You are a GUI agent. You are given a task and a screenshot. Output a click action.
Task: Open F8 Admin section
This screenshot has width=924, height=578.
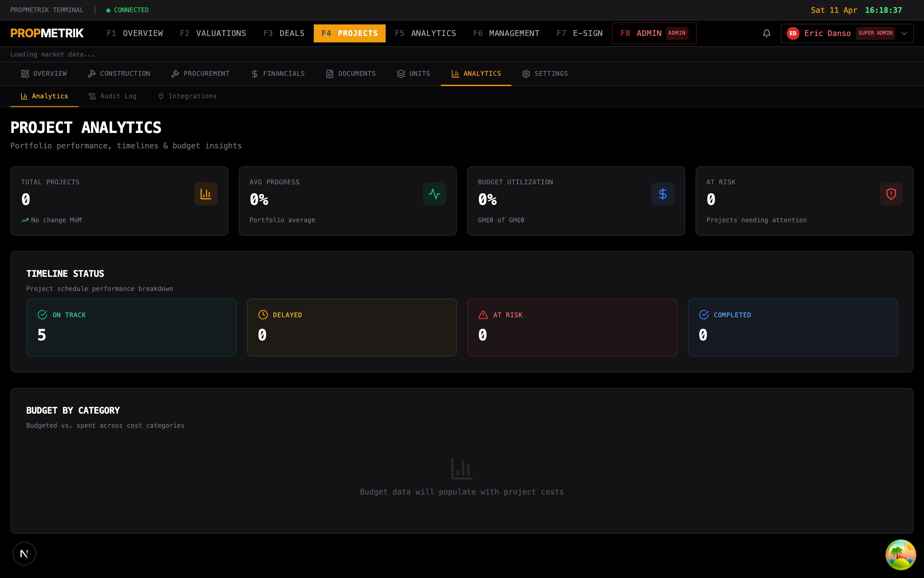(654, 33)
